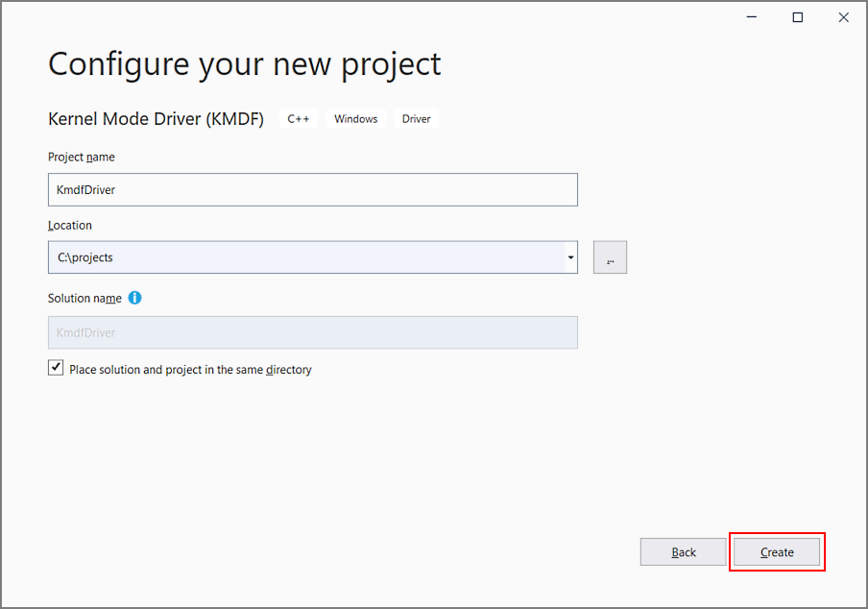Click the C++ language tag

pyautogui.click(x=298, y=118)
